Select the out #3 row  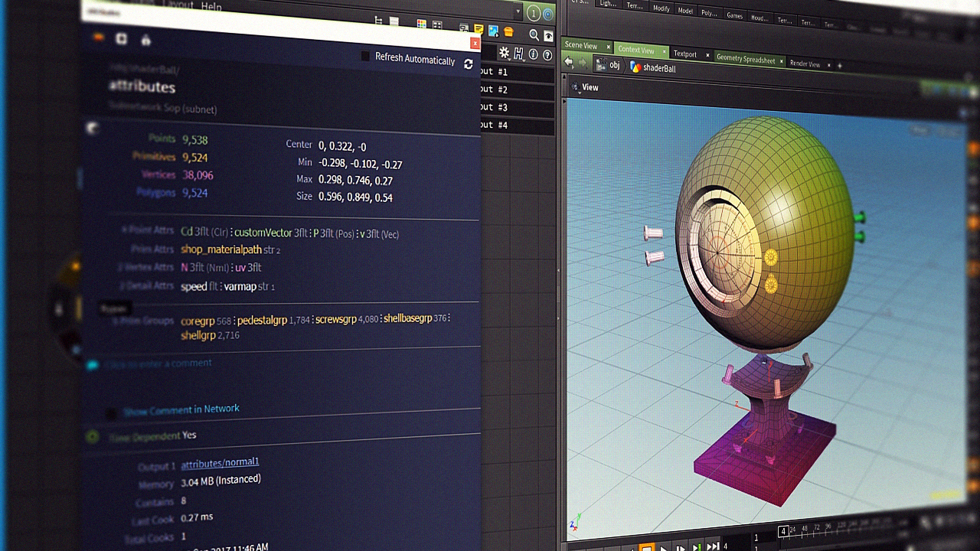[516, 107]
